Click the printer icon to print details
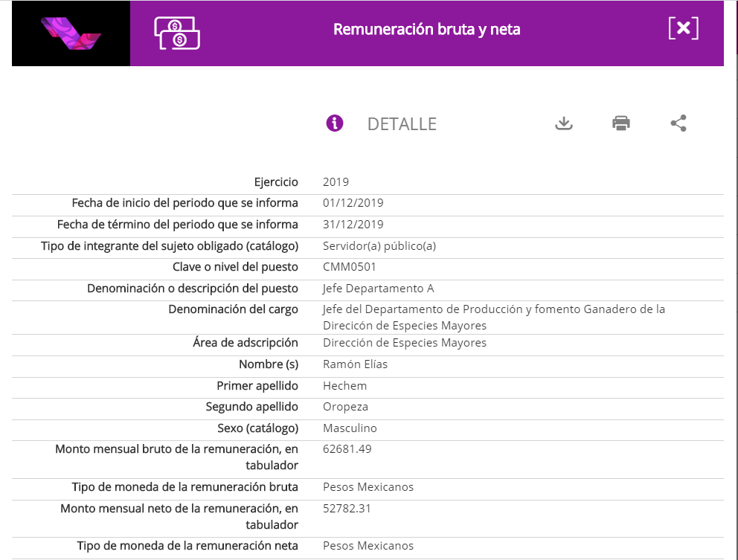The image size is (738, 560). [x=620, y=123]
